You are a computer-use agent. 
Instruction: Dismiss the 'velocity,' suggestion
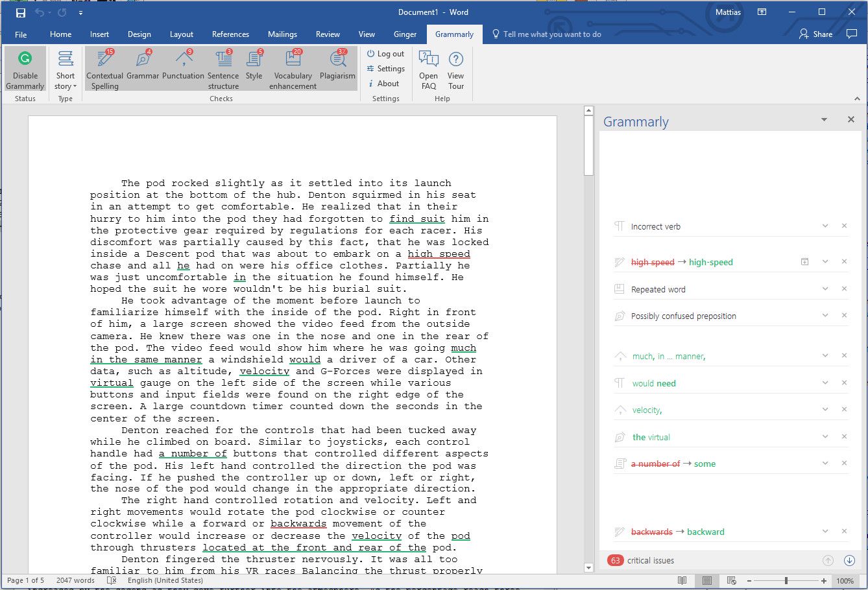(844, 409)
